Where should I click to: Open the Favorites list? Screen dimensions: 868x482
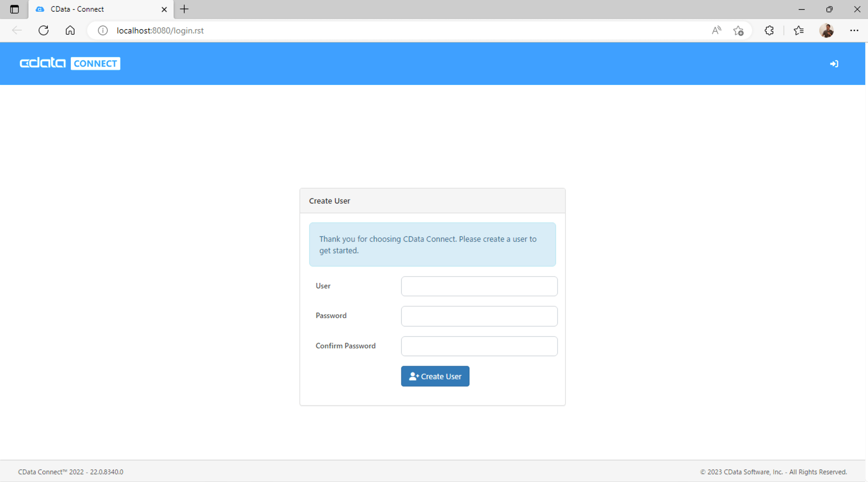coord(799,31)
